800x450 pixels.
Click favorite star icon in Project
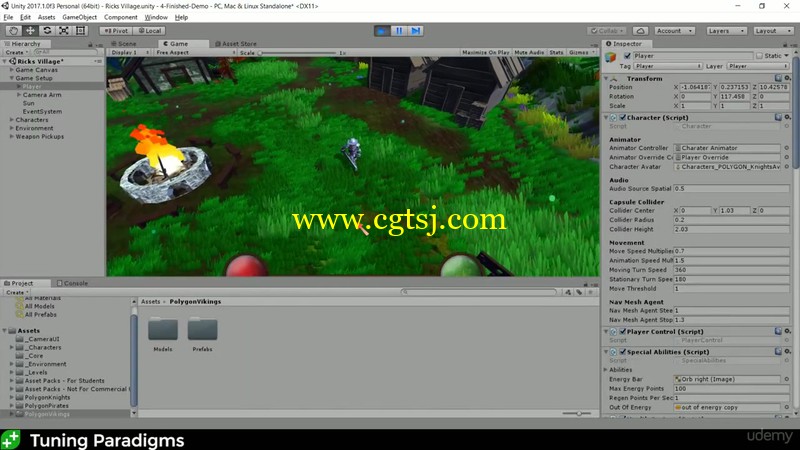(x=590, y=292)
